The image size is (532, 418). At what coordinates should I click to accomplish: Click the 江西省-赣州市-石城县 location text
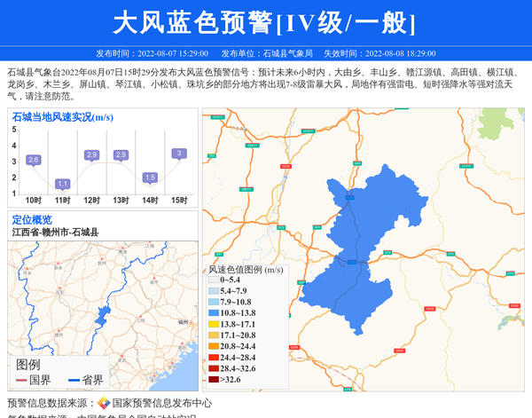(x=55, y=232)
